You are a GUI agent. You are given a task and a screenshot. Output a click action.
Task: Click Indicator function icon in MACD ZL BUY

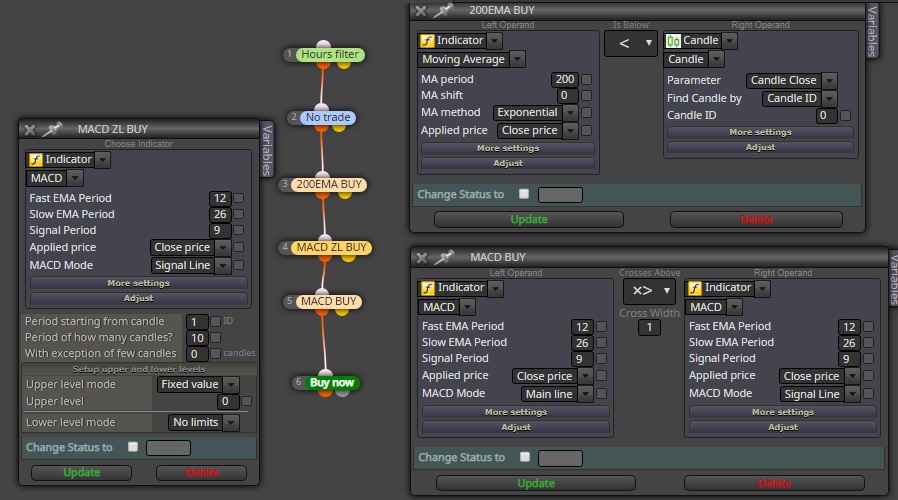pyautogui.click(x=36, y=160)
